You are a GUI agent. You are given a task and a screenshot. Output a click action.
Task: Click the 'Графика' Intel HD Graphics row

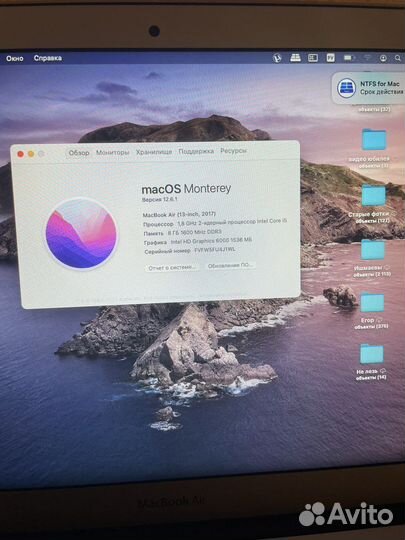(x=198, y=241)
